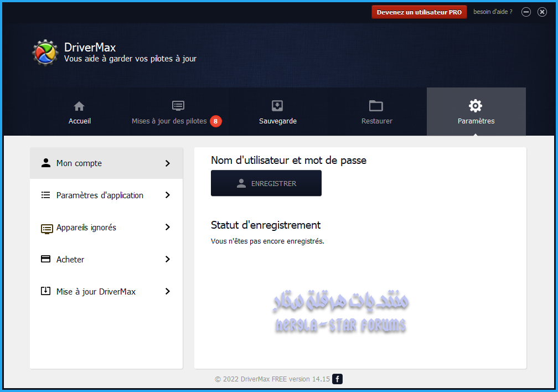This screenshot has width=558, height=392.
Task: Click the 'Statut d'enregistrement' heading
Action: click(266, 225)
